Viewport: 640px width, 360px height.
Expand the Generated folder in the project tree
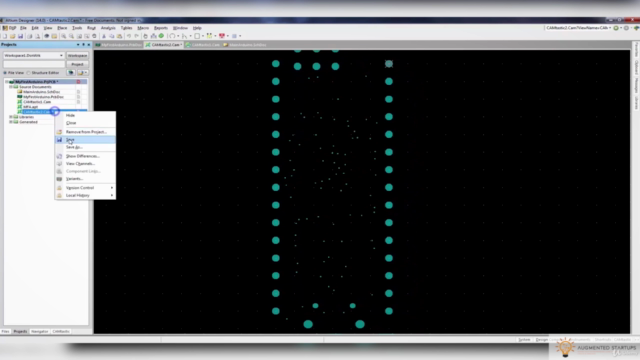tap(11, 122)
